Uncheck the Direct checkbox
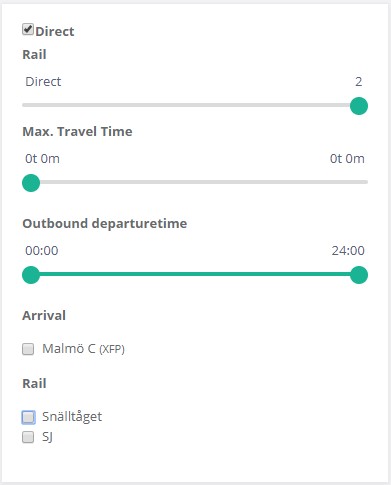This screenshot has width=391, height=485. [x=28, y=29]
